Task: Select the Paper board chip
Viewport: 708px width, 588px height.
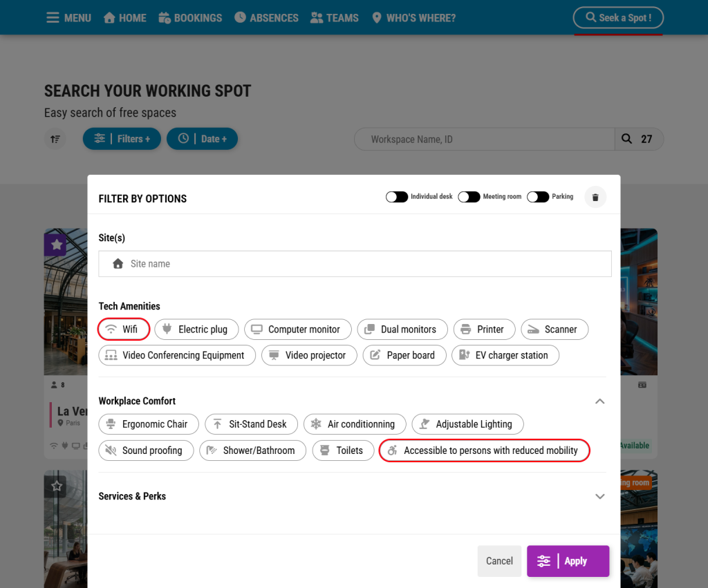Action: click(404, 356)
